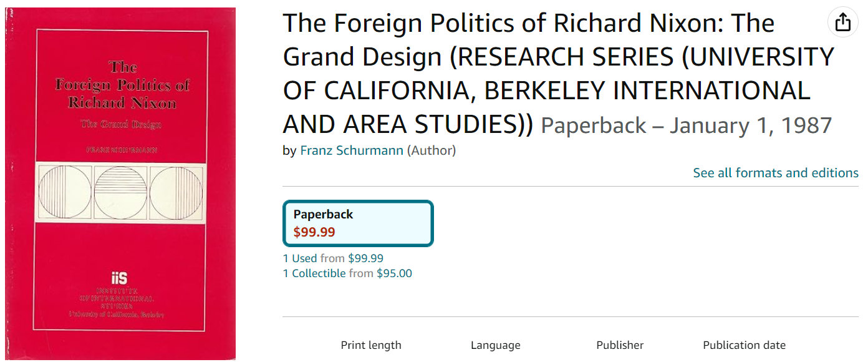868x362 pixels.
Task: Open the 1 Used offer link
Action: click(300, 258)
